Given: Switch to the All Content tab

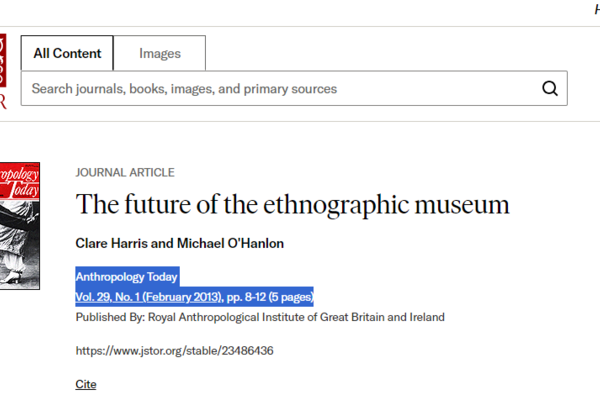Looking at the screenshot, I should [x=67, y=53].
